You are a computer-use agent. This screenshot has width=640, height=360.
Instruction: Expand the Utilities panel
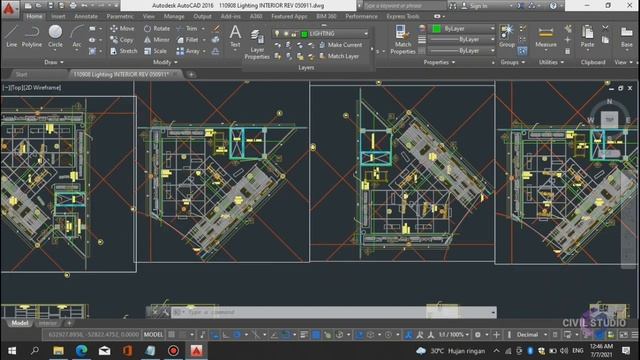click(551, 62)
